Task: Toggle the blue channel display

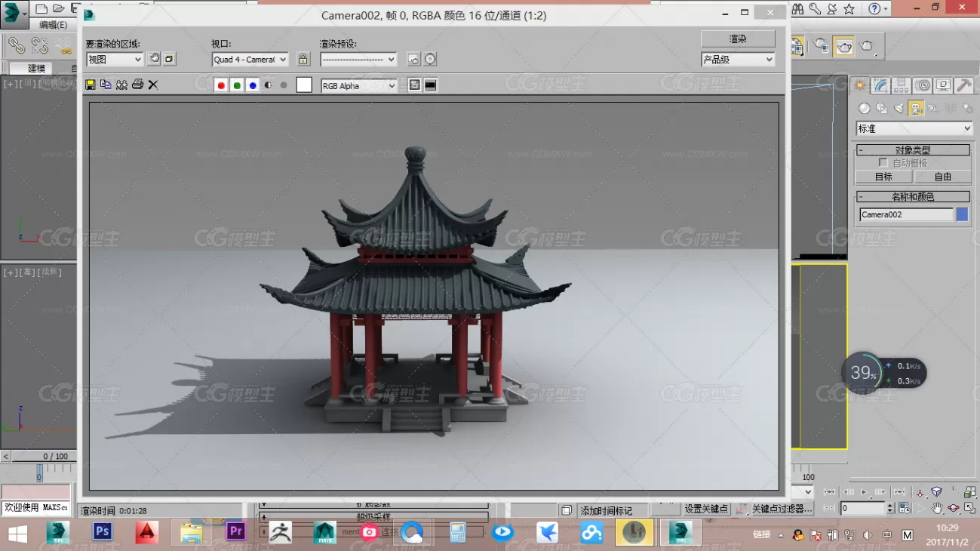Action: tap(253, 85)
